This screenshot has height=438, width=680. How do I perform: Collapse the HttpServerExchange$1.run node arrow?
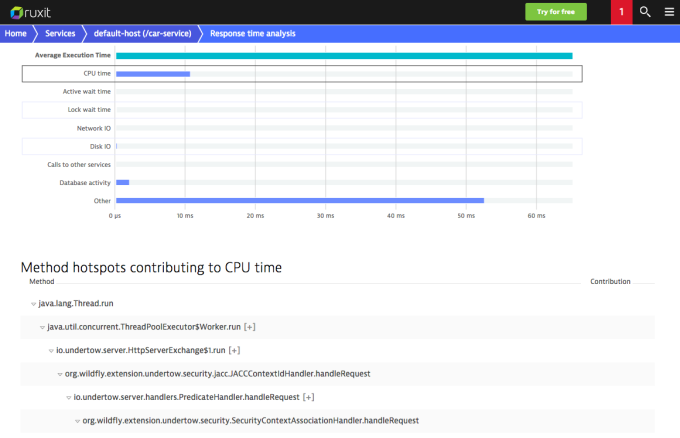pos(51,351)
